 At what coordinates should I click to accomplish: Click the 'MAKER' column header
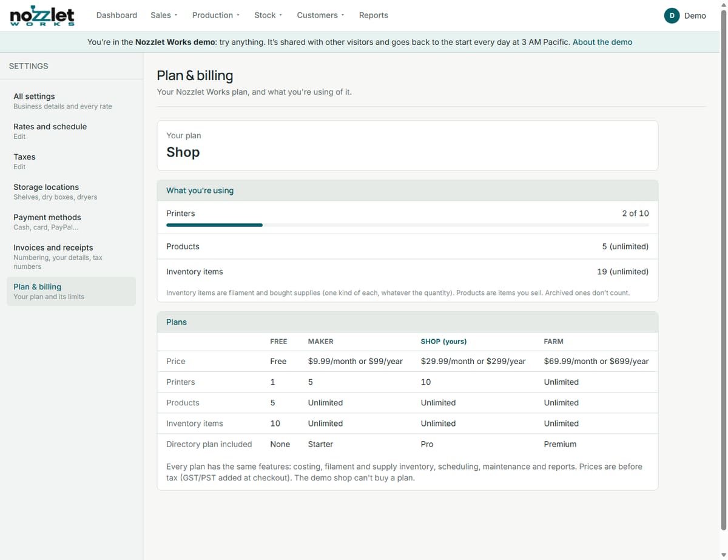click(321, 342)
